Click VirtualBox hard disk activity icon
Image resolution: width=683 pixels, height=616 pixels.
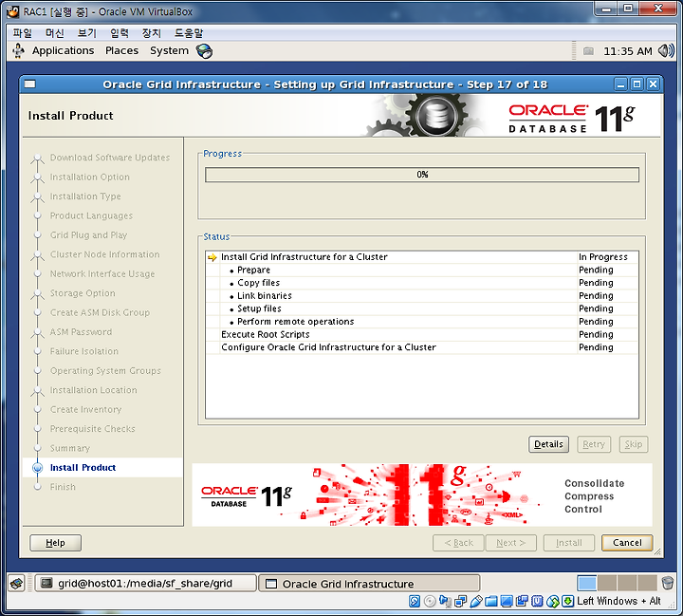[415, 601]
